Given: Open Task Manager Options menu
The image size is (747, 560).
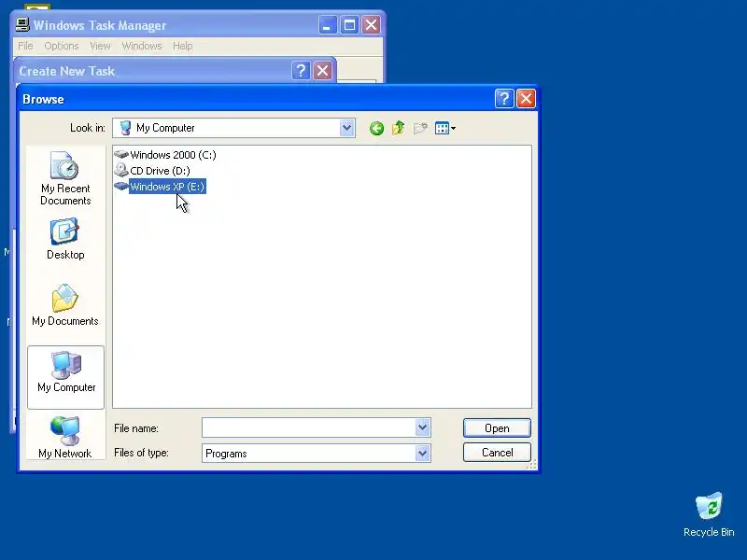Looking at the screenshot, I should pyautogui.click(x=62, y=46).
